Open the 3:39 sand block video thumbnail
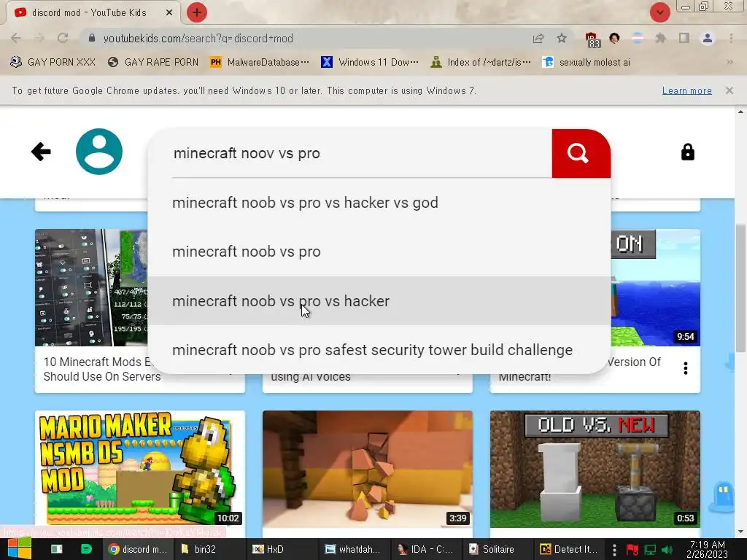The height and width of the screenshot is (560, 747). [x=368, y=469]
